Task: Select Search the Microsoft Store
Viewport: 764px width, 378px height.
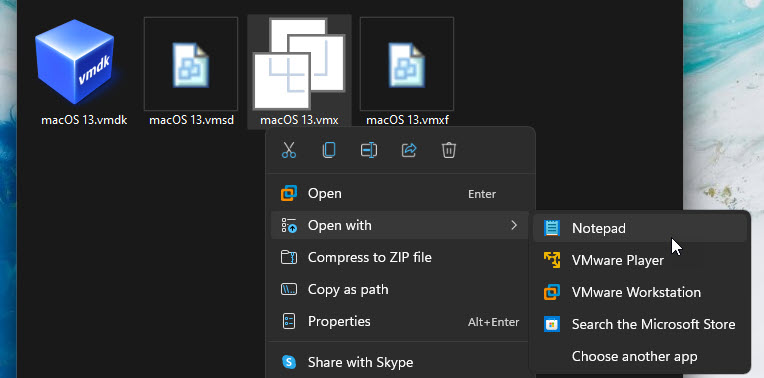Action: point(640,324)
